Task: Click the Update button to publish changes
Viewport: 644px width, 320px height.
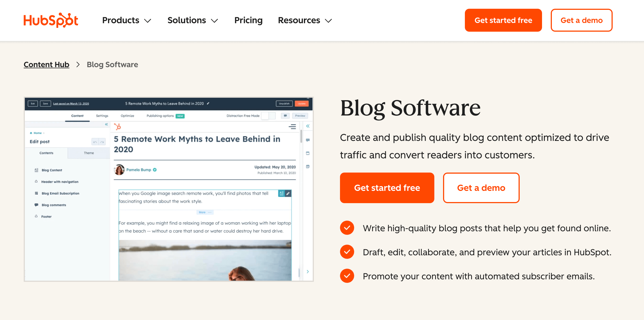Action: point(302,103)
